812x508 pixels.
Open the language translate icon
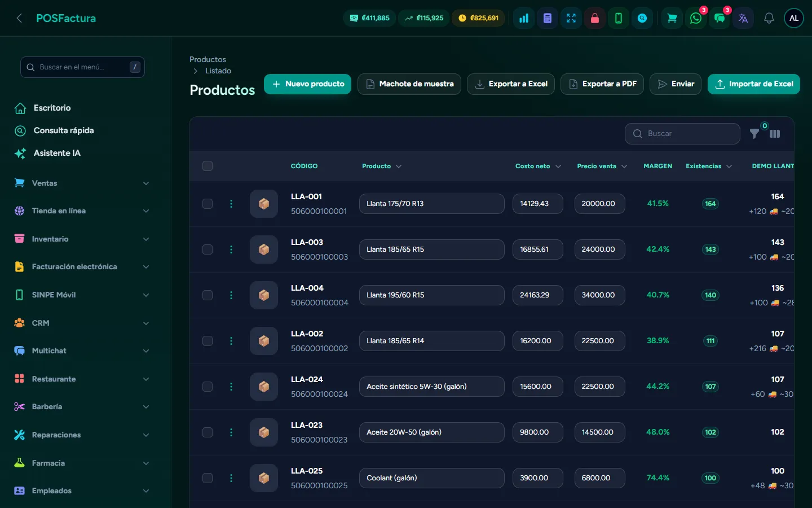coord(743,18)
